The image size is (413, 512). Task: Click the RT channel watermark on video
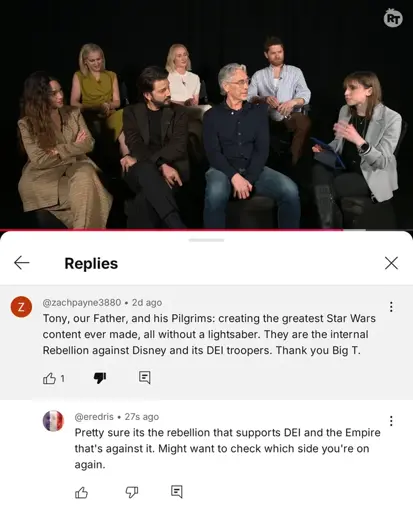pos(393,18)
